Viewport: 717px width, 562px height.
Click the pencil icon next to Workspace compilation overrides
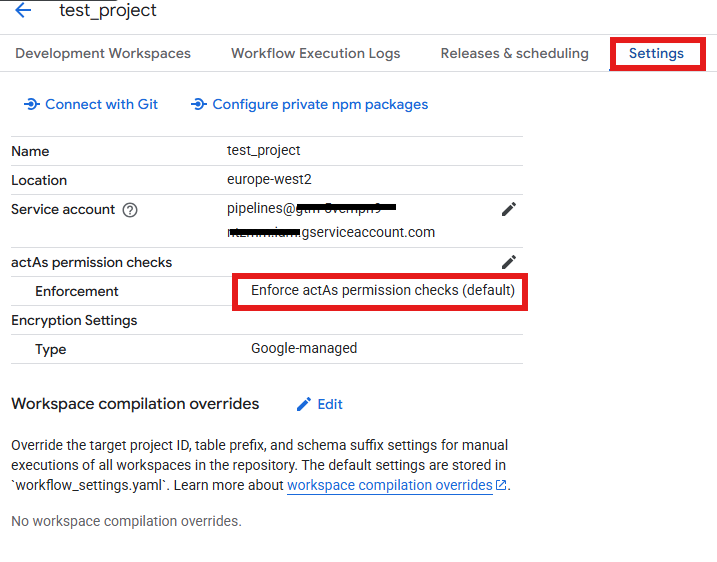coord(304,404)
